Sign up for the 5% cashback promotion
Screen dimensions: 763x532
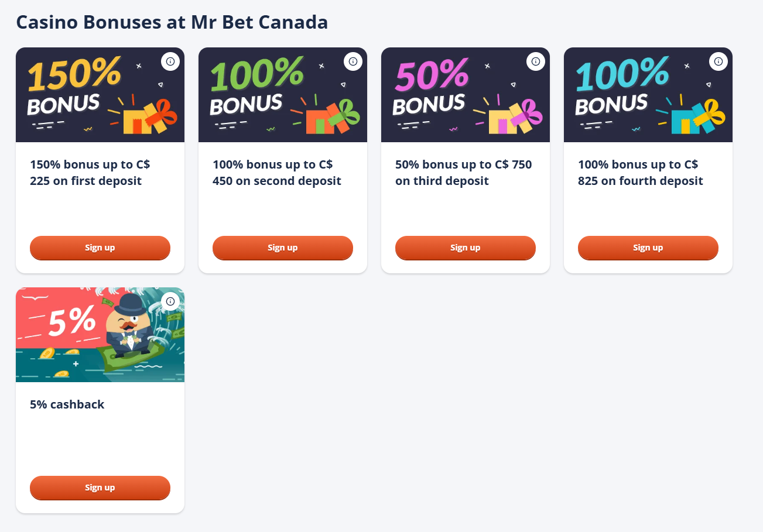[100, 488]
